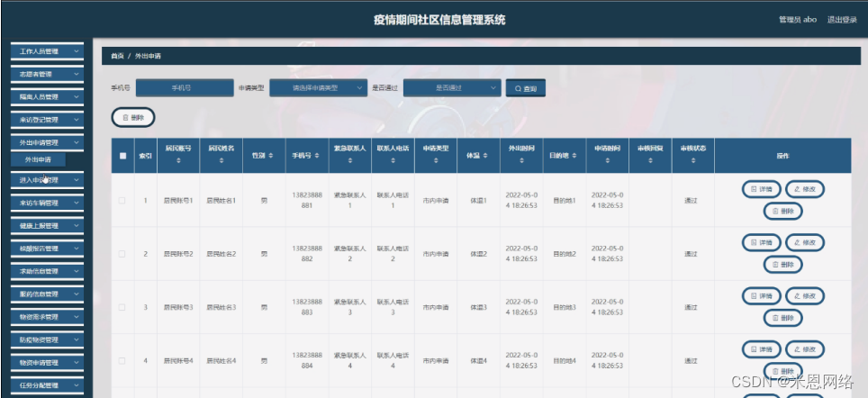Viewport: 868px width, 398px height.
Task: Sort by 申请时间 column arrows
Action: click(607, 160)
